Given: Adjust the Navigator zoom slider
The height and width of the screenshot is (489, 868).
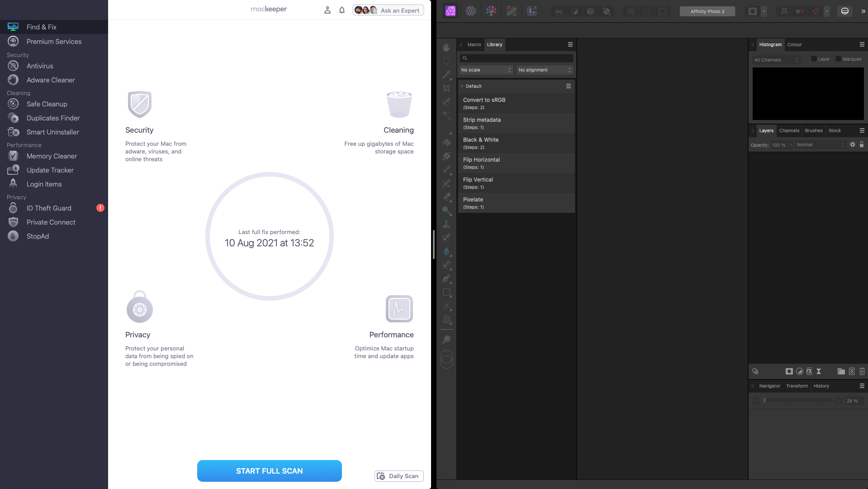Looking at the screenshot, I should tap(797, 401).
